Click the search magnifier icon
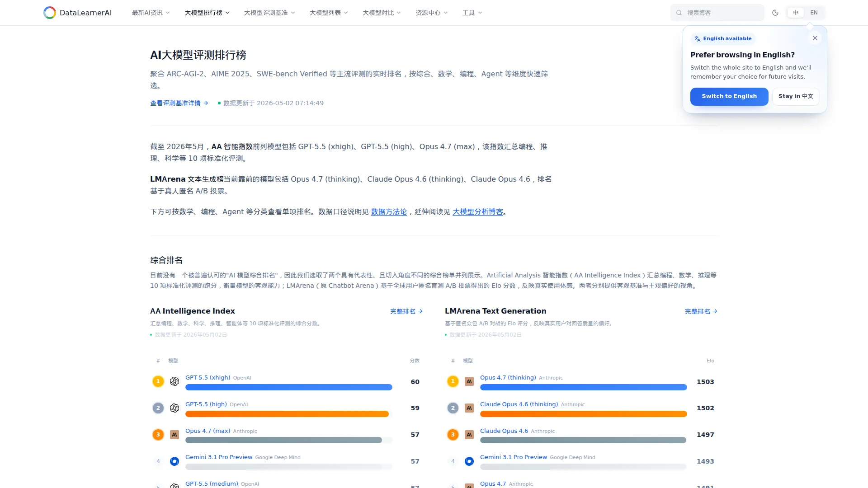Image resolution: width=868 pixels, height=488 pixels. click(x=679, y=13)
